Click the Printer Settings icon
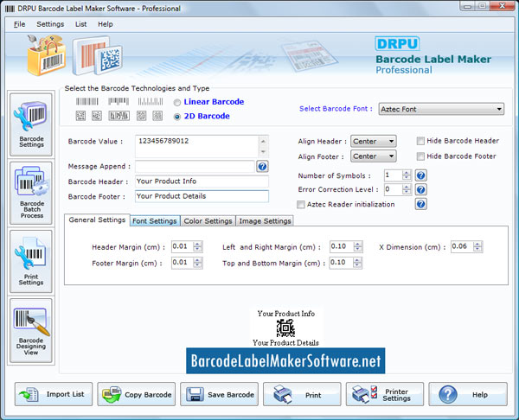The height and width of the screenshot is (420, 519). point(364,394)
